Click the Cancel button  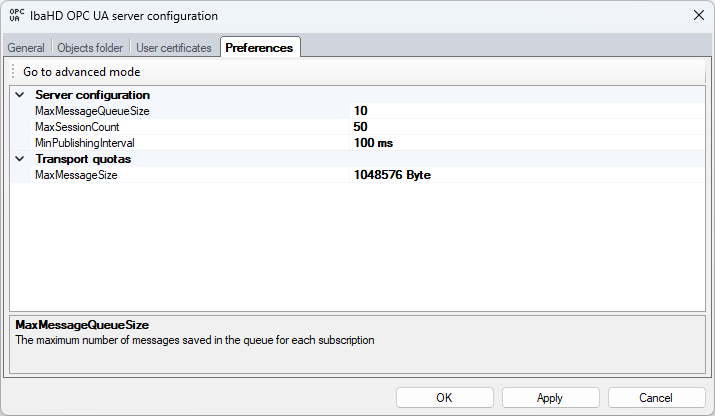point(656,397)
